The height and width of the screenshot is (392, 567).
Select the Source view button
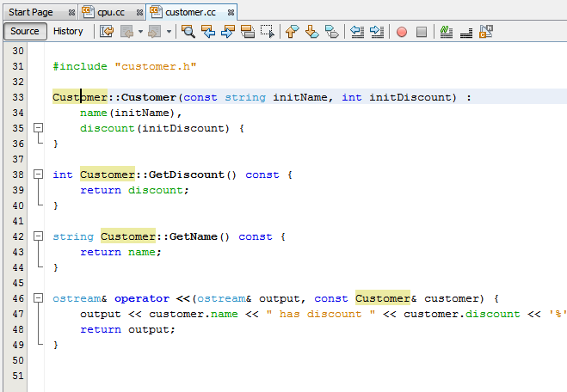tap(24, 32)
